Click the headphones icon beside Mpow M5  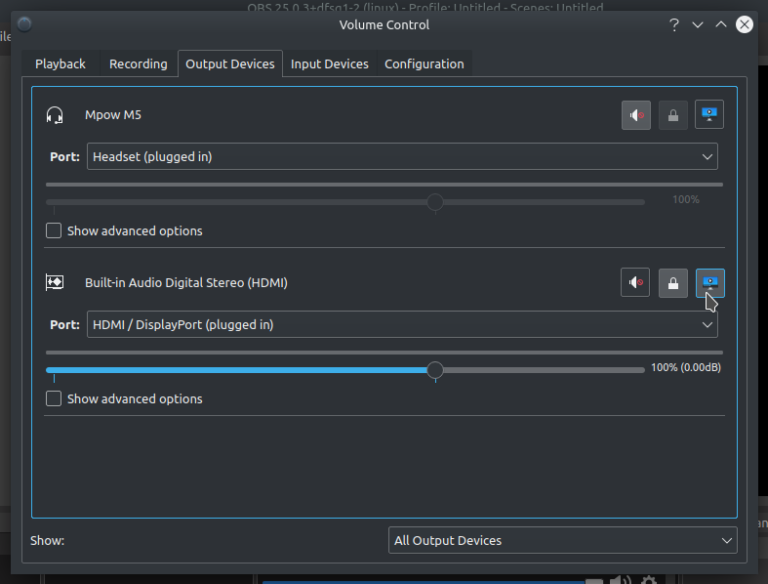tap(55, 116)
